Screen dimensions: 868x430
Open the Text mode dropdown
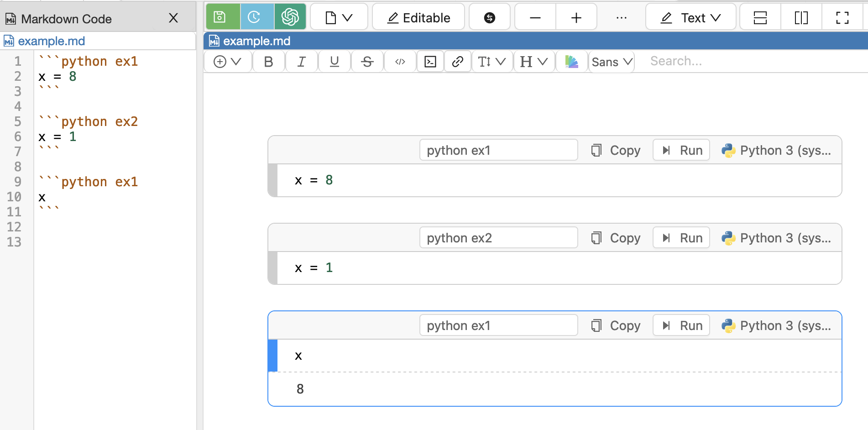pyautogui.click(x=690, y=18)
